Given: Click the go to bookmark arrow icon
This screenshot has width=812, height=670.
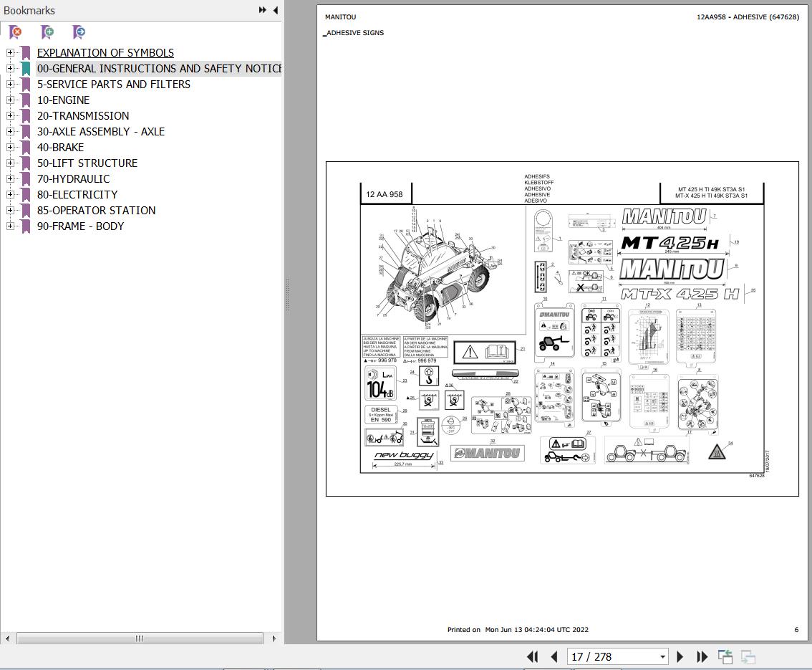Looking at the screenshot, I should 79,33.
